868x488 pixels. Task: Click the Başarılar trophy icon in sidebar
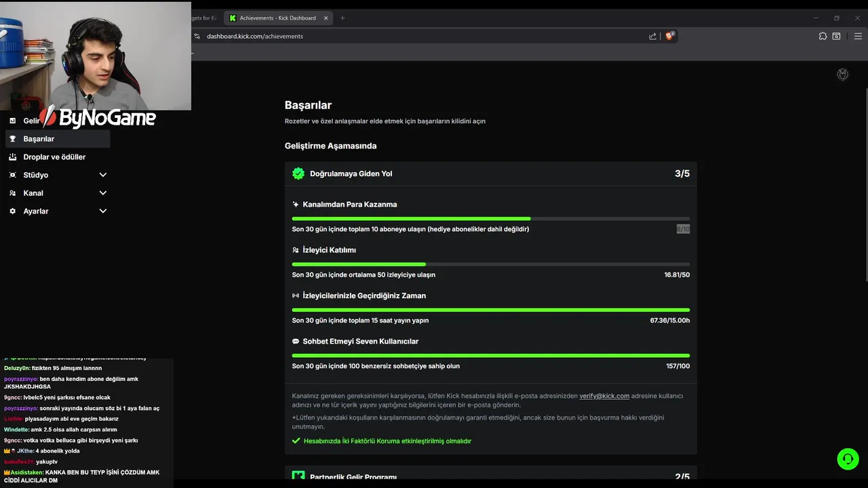[12, 139]
